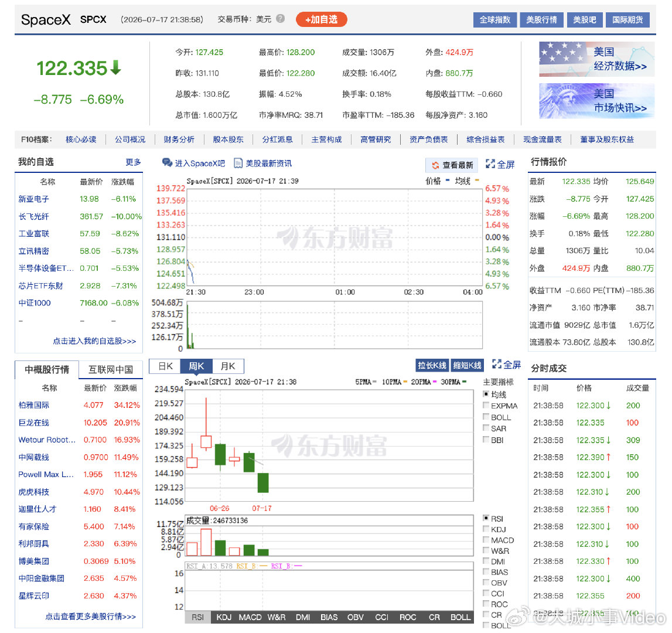This screenshot has height=633, width=672.
Task: Open the 互联网中国 tab
Action: (x=111, y=370)
